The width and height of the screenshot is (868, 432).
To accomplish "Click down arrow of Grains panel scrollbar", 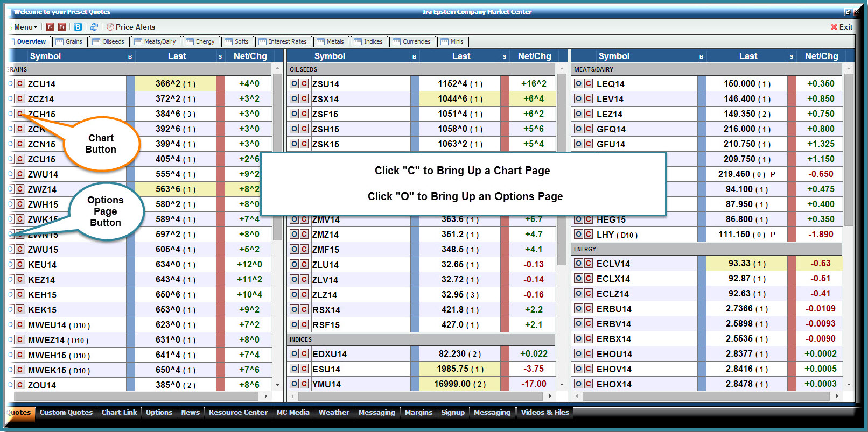I will tap(277, 385).
